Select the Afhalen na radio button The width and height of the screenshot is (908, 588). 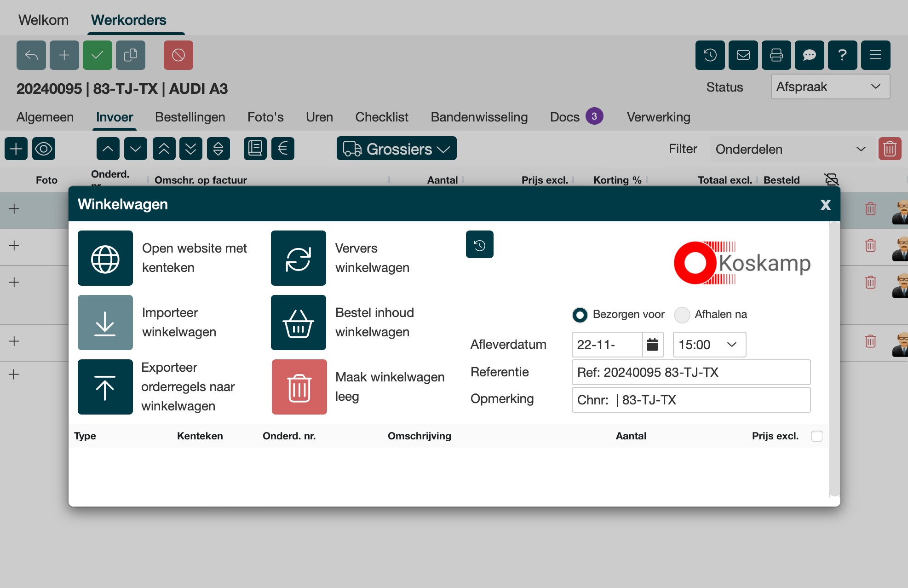682,315
